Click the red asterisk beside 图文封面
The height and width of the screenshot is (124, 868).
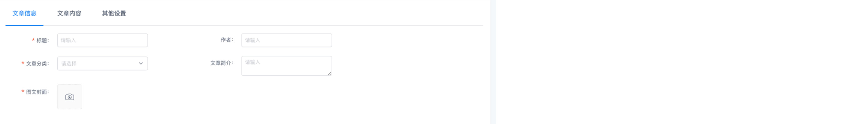click(23, 91)
